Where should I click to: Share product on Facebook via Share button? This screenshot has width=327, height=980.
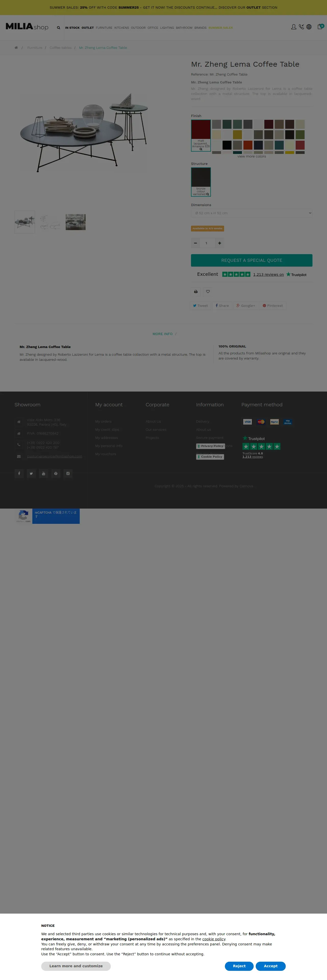click(222, 306)
